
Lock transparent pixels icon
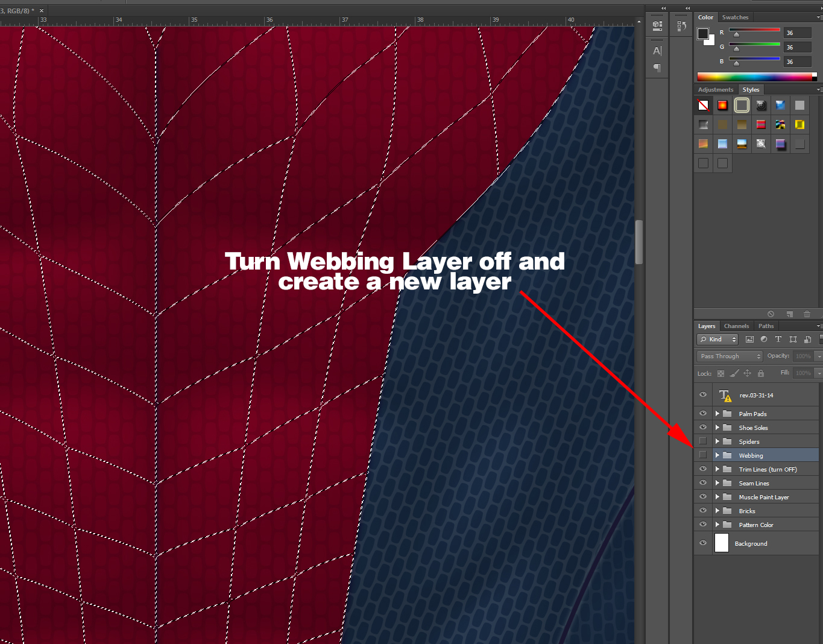[721, 373]
